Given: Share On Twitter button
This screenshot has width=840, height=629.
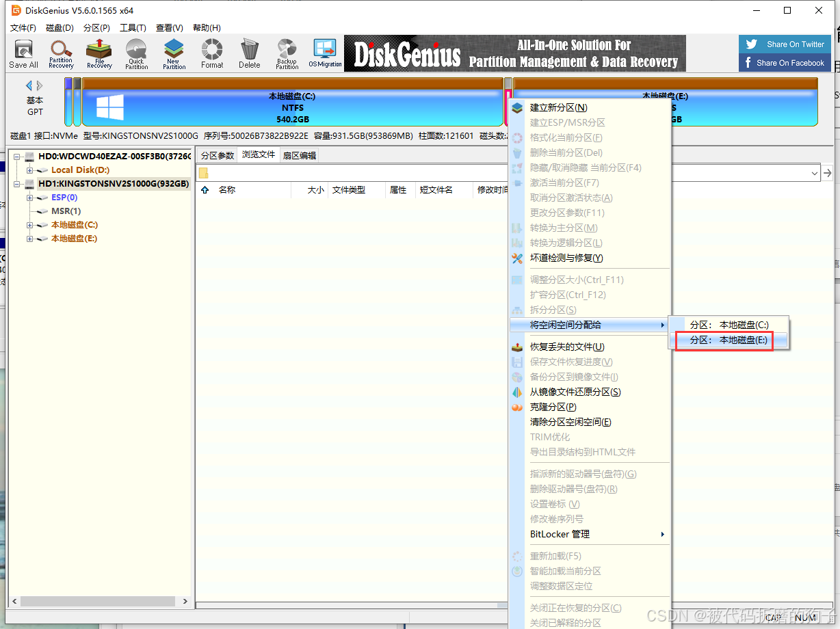Looking at the screenshot, I should [785, 44].
